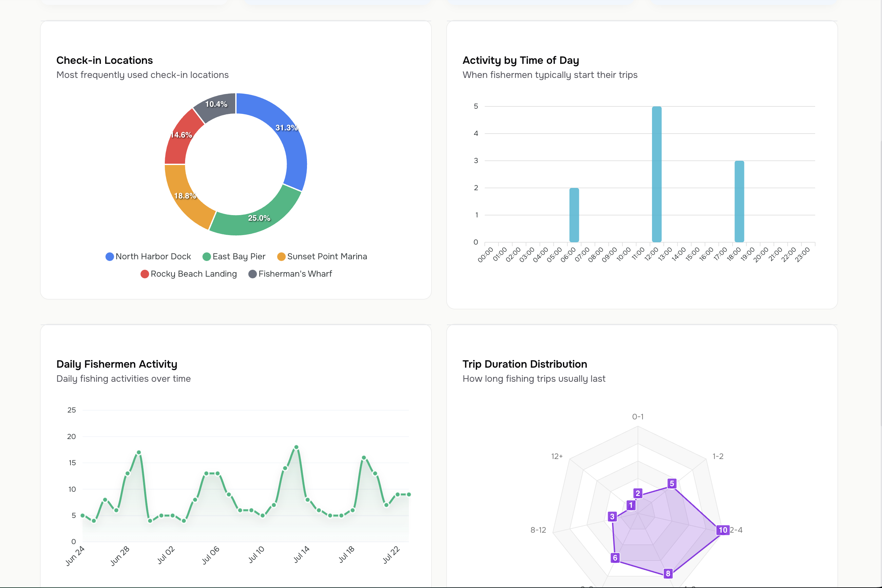Click the 18:00 bar in time-of-day chart
The height and width of the screenshot is (588, 882).
coord(739,201)
